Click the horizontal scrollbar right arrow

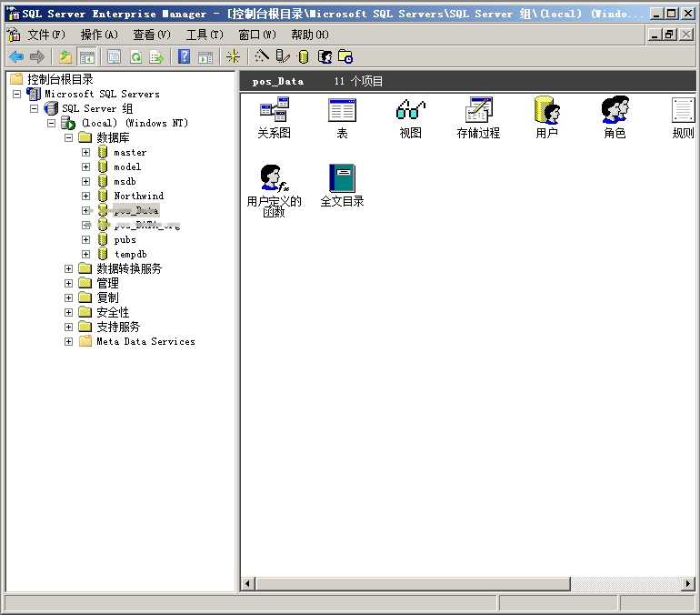click(687, 584)
